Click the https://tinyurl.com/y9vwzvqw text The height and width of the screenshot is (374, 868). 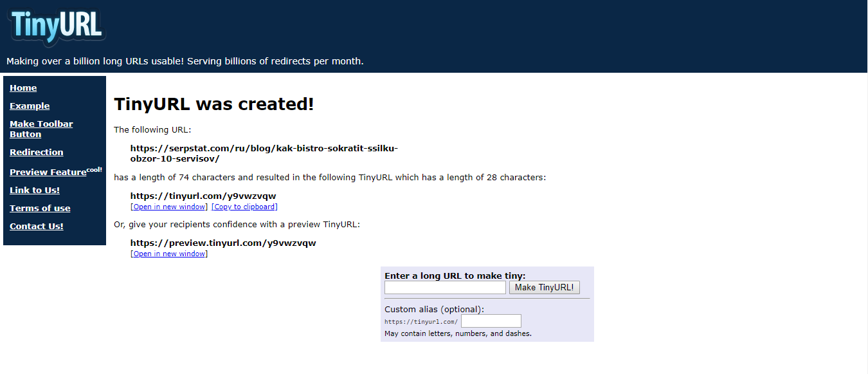point(203,196)
